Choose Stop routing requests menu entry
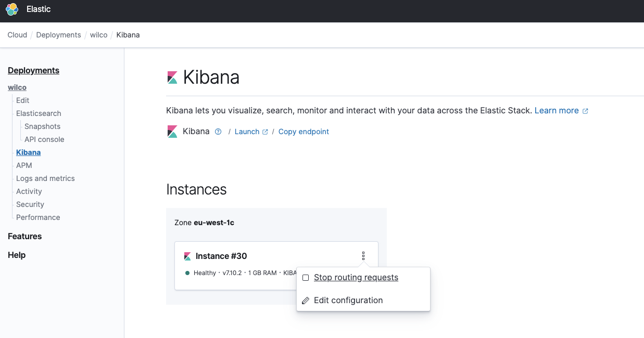This screenshot has width=644, height=338. point(356,278)
